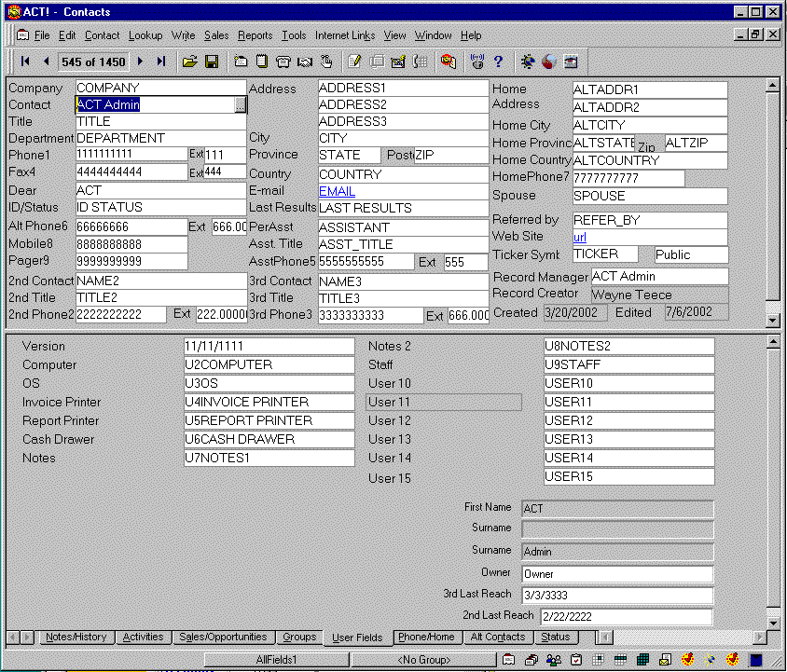
Task: Open Daily Calendar icon in status bar
Action: (x=598, y=660)
